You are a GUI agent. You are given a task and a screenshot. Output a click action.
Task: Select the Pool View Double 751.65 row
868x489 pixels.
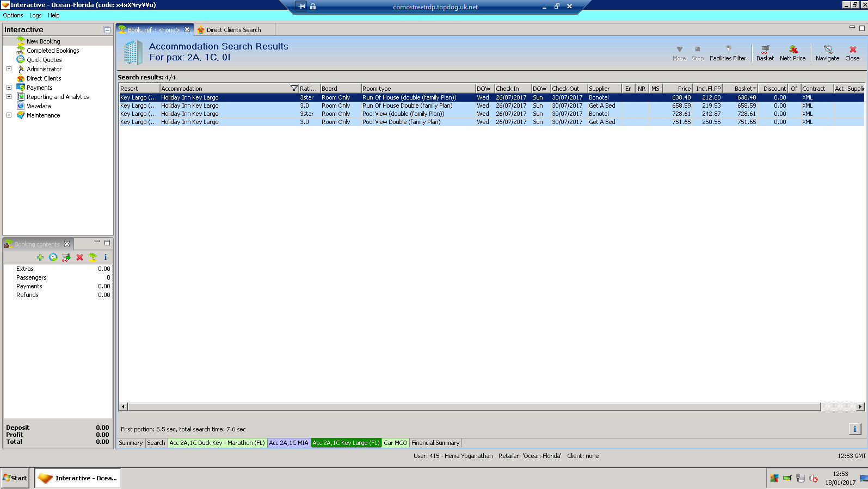pyautogui.click(x=491, y=122)
